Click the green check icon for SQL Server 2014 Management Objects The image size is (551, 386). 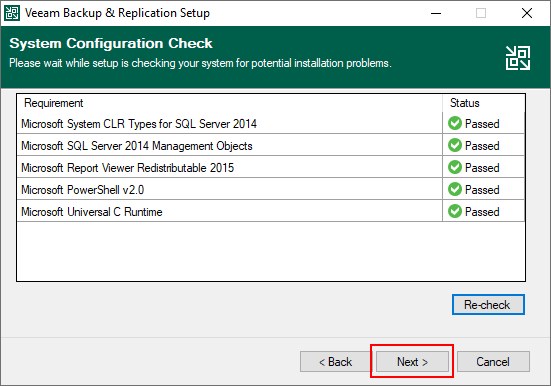pyautogui.click(x=455, y=145)
